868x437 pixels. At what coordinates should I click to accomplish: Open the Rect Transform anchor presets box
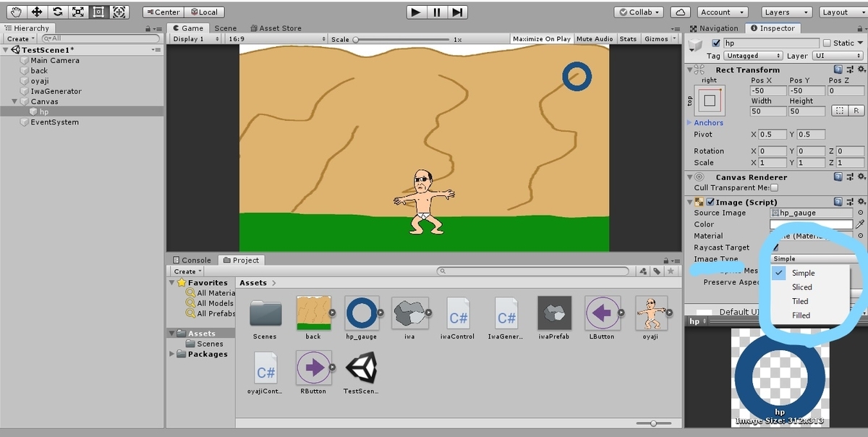pos(710,101)
